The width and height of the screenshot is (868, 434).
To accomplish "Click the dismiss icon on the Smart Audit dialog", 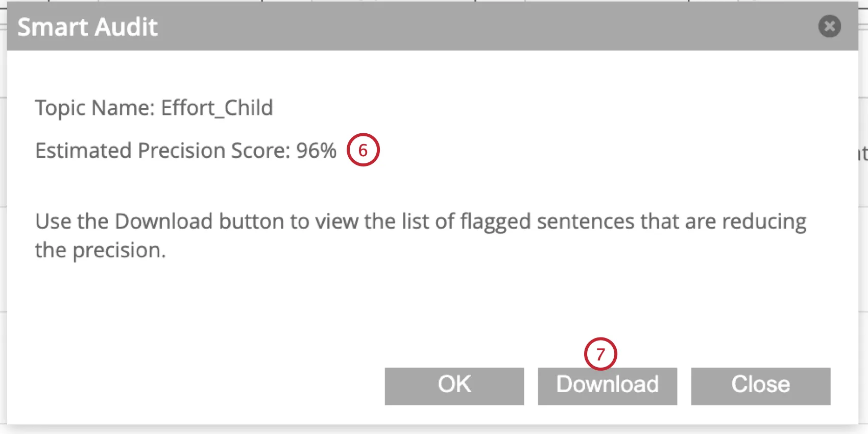I will click(x=830, y=27).
